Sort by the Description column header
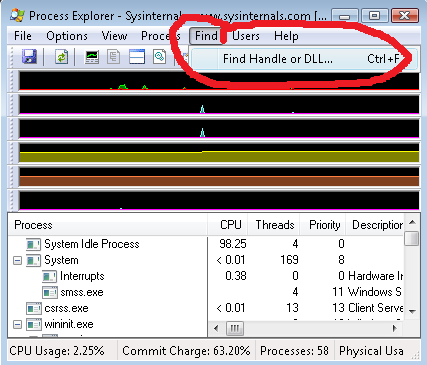Screen dimensions: 427x365 pyautogui.click(x=375, y=225)
